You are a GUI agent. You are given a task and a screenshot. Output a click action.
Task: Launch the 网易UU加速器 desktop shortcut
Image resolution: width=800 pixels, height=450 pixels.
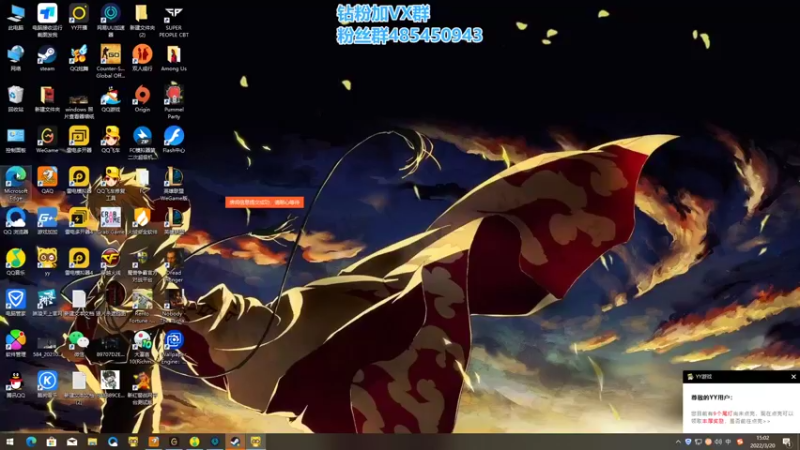click(x=110, y=20)
